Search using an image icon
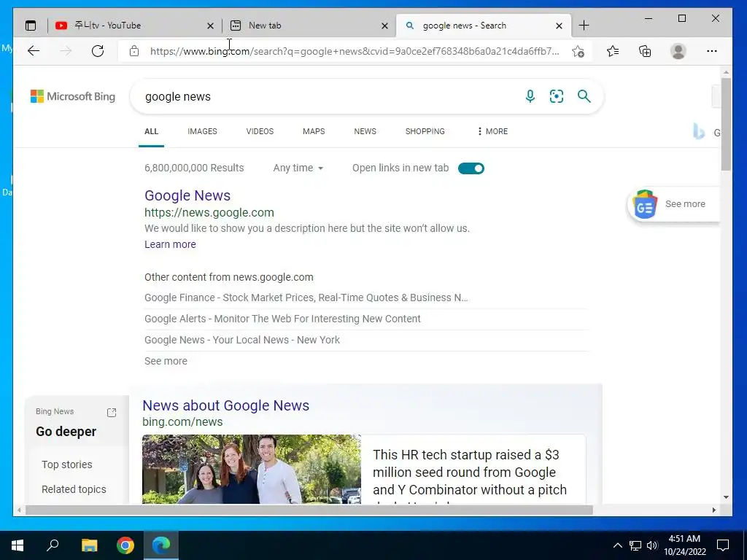 557,96
